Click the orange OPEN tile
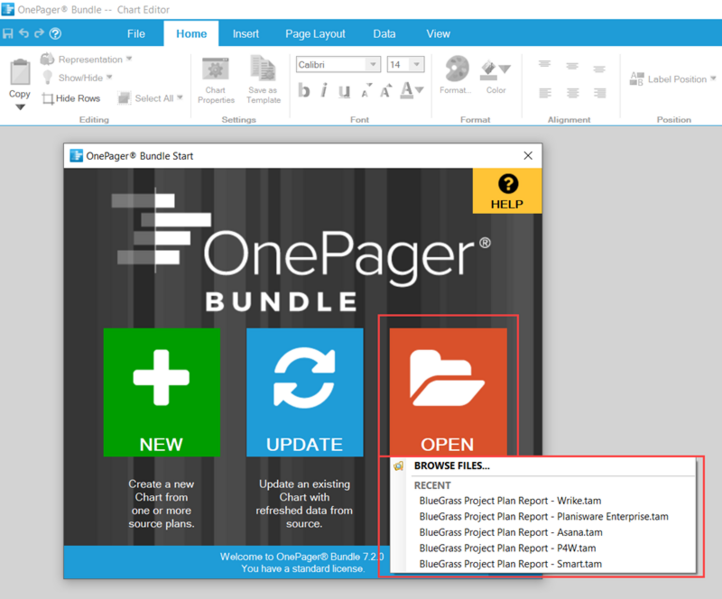This screenshot has height=599, width=722. (448, 392)
